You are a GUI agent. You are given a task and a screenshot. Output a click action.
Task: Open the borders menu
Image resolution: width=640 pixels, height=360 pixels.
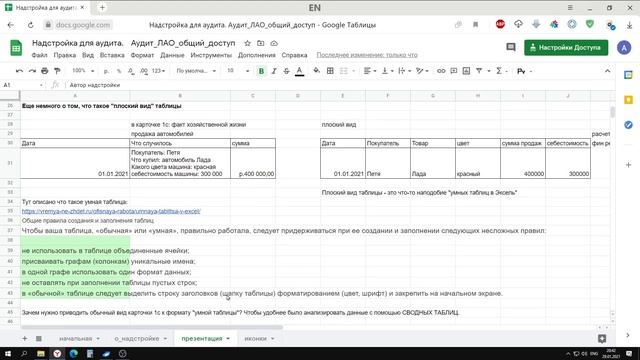330,71
